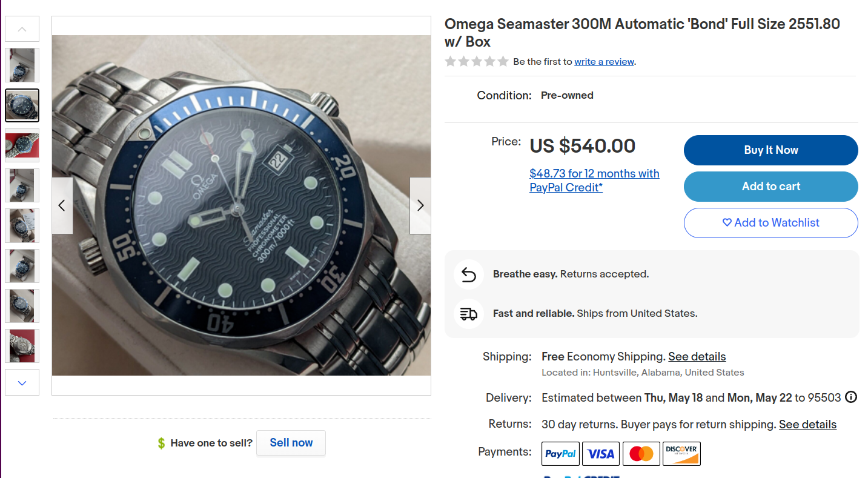The height and width of the screenshot is (478, 868).
Task: Click the Visa card icon
Action: coord(601,454)
